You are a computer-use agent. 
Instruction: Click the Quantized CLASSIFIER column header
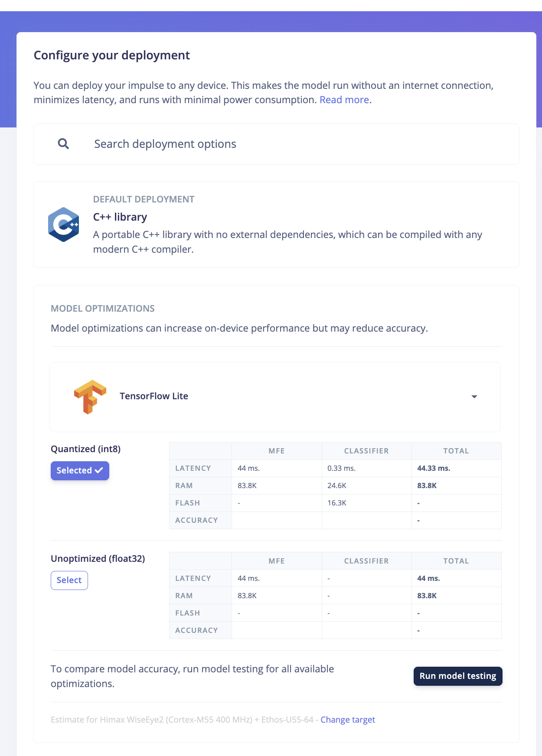366,451
